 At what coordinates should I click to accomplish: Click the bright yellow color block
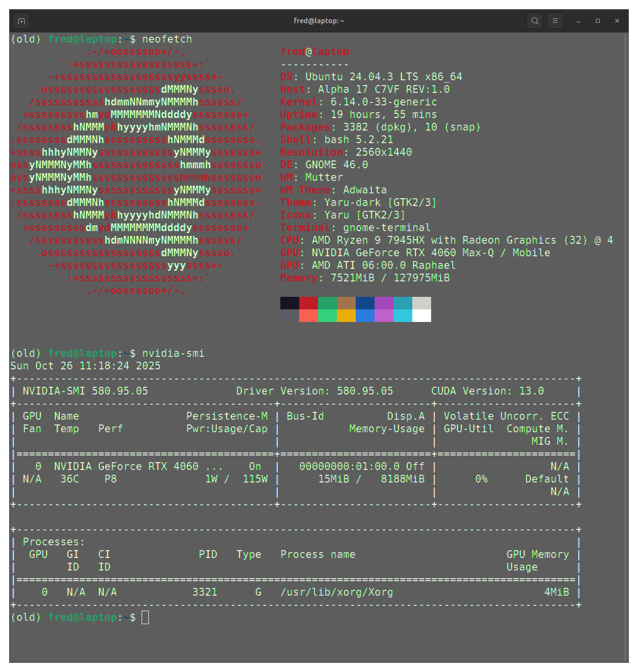(346, 316)
